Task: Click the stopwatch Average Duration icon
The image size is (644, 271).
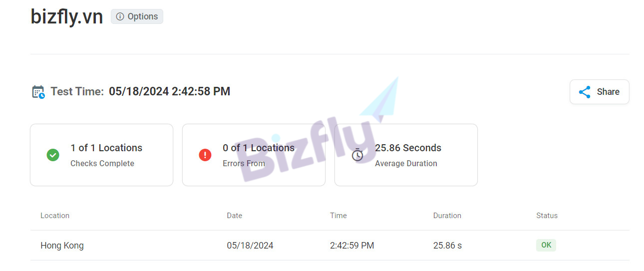Action: 357,155
